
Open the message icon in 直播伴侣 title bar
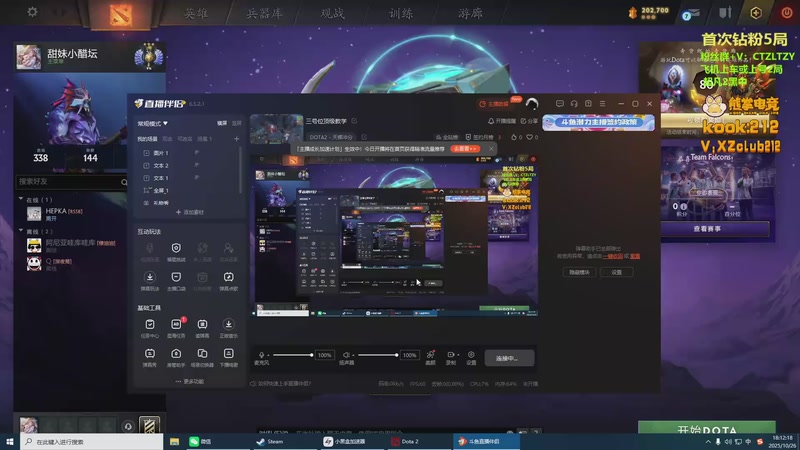click(x=560, y=104)
